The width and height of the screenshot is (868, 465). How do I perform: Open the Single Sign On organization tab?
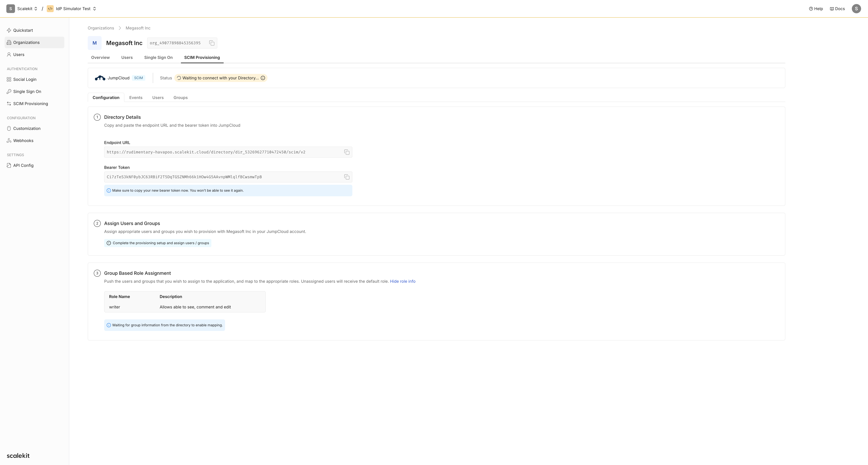158,58
